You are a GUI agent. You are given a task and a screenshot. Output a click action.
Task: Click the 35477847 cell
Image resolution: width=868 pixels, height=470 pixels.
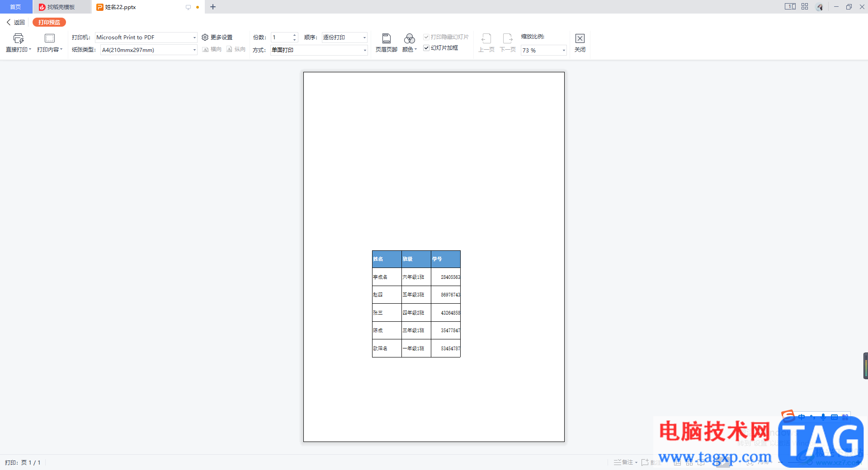pos(446,330)
